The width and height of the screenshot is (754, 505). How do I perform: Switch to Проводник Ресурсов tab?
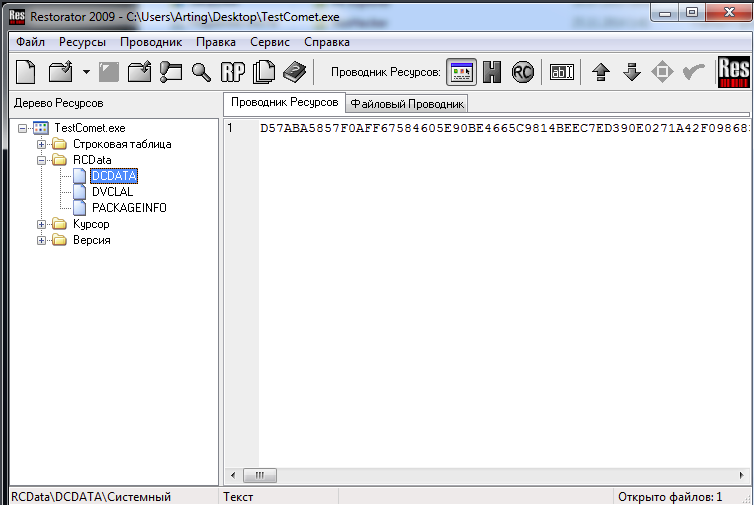(285, 102)
